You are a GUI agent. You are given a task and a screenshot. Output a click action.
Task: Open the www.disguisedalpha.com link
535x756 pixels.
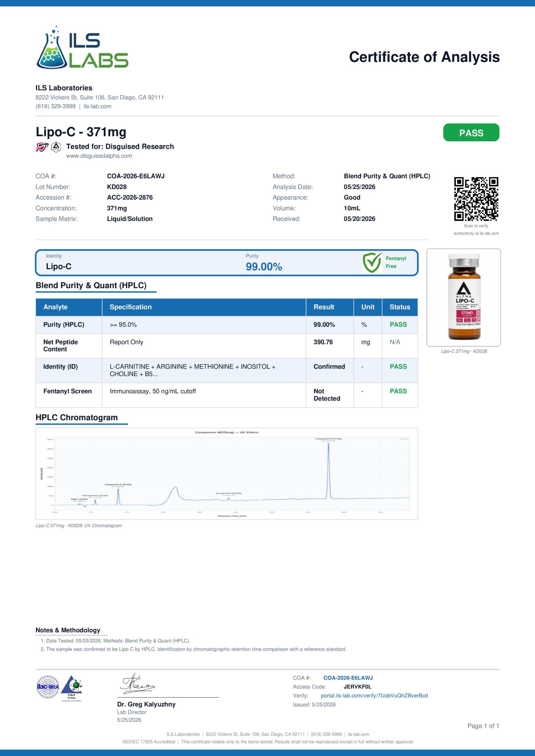tap(99, 156)
